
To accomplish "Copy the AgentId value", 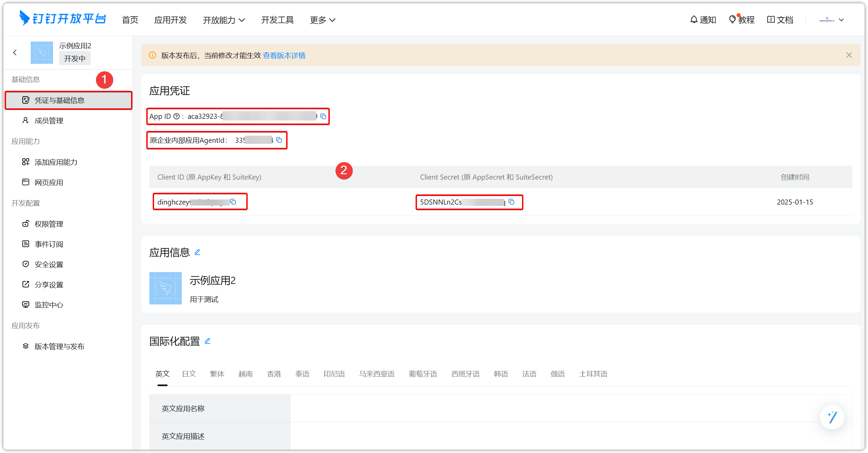I will (279, 140).
